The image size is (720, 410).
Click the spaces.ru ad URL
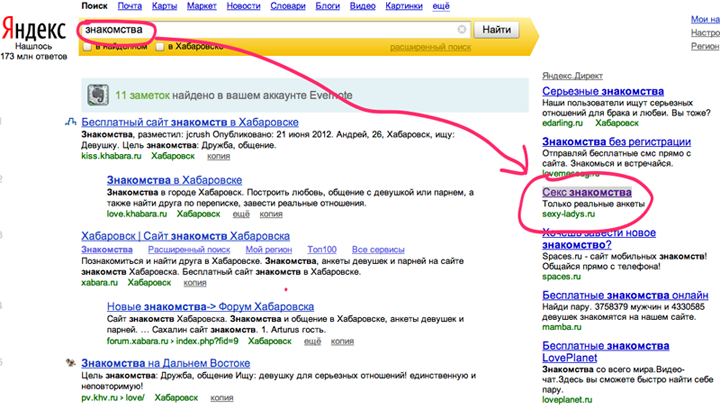coord(561,276)
